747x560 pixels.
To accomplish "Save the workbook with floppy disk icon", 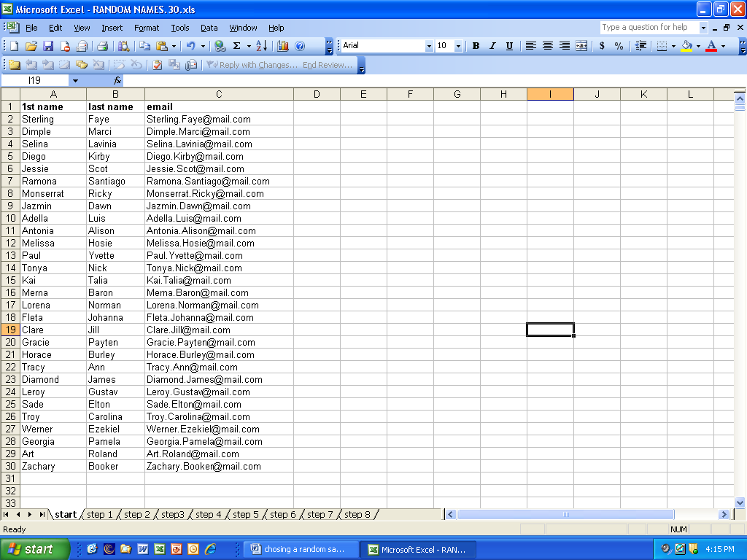I will pyautogui.click(x=48, y=46).
